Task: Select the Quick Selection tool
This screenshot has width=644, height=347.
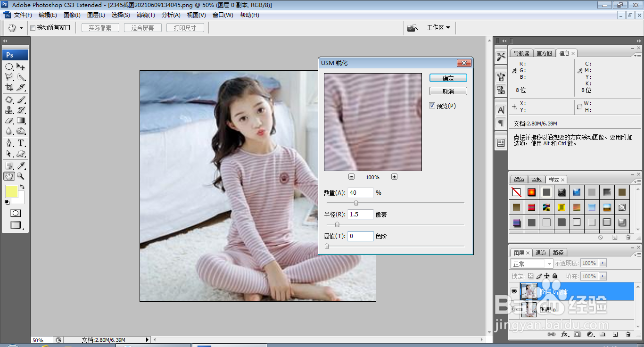Action: click(x=21, y=77)
